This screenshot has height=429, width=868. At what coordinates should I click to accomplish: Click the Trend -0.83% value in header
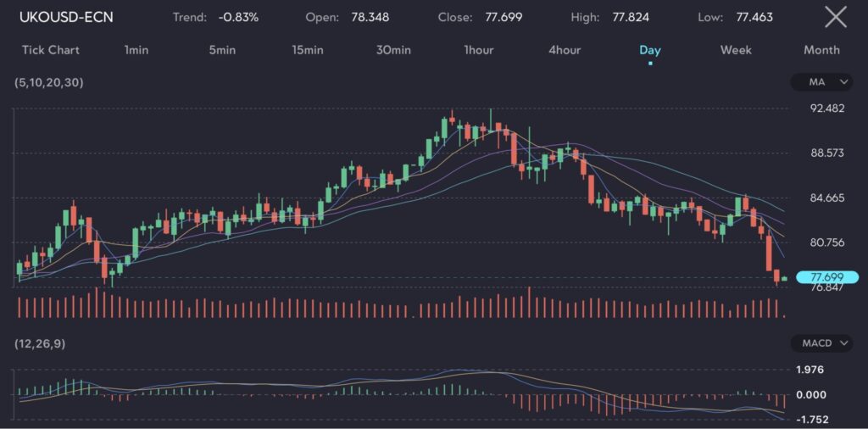click(240, 17)
